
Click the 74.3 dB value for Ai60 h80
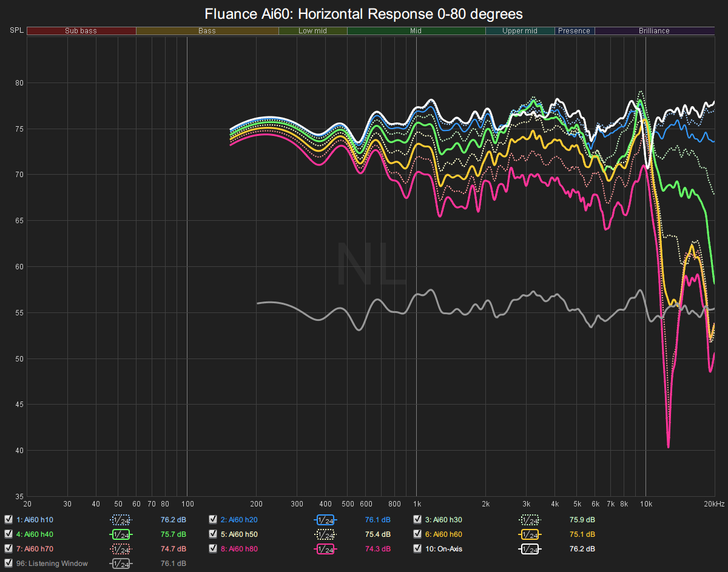click(378, 549)
